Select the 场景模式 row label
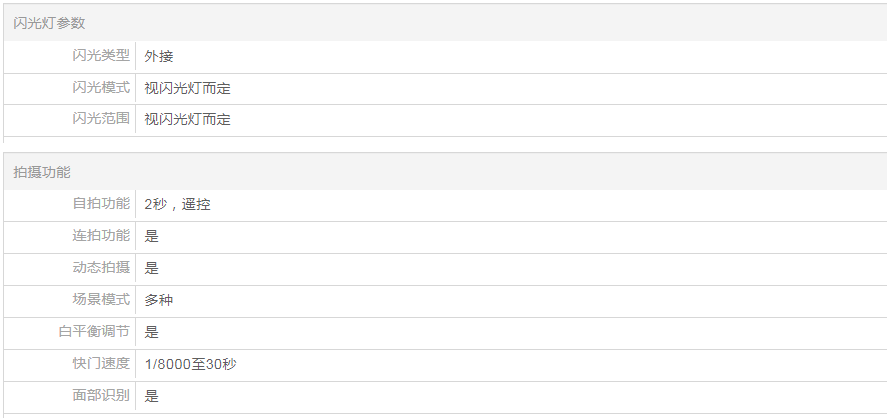The image size is (890, 418). pyautogui.click(x=101, y=300)
